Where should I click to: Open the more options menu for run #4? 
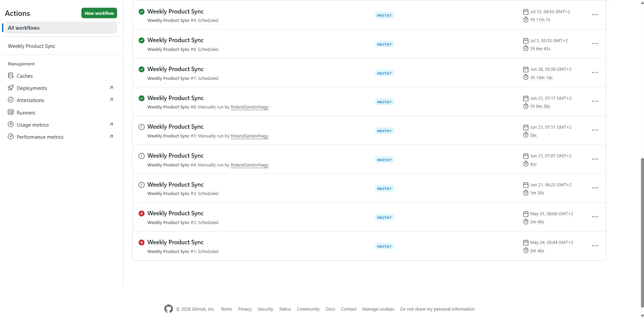tap(595, 159)
